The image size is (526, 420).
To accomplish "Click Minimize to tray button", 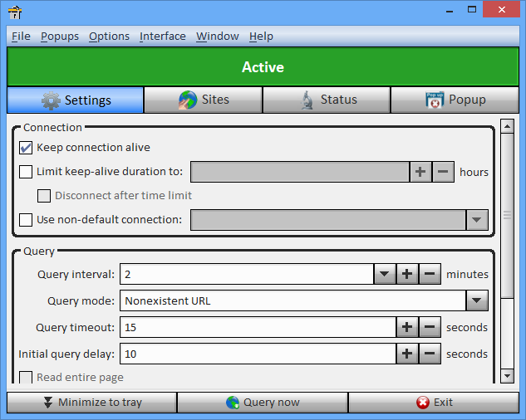I will pyautogui.click(x=91, y=403).
